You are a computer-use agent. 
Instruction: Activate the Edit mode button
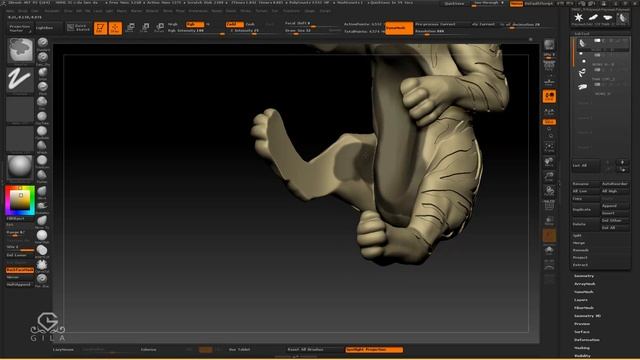100,28
